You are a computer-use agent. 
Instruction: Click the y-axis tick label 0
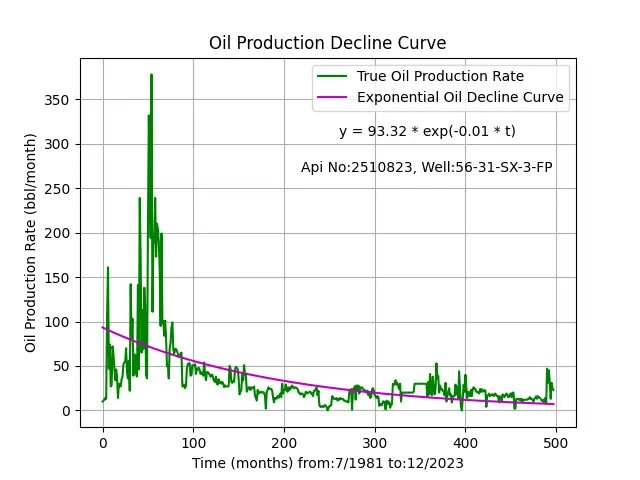pyautogui.click(x=66, y=411)
